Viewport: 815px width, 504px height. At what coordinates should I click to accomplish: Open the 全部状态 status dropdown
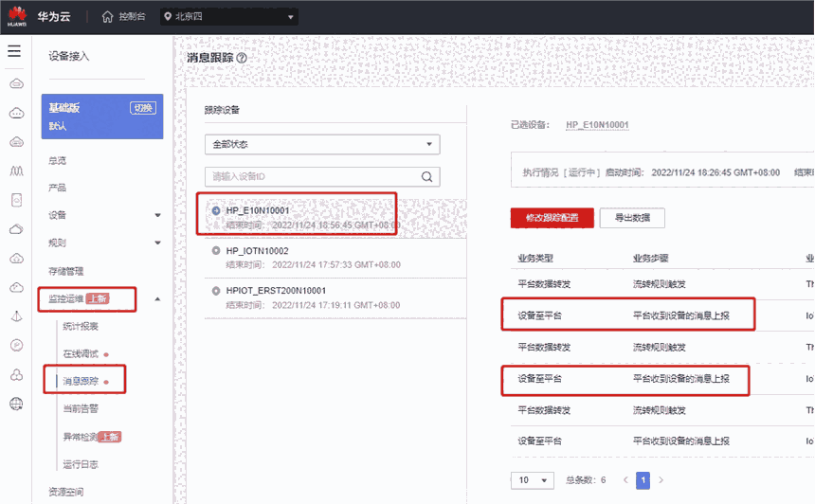point(322,144)
